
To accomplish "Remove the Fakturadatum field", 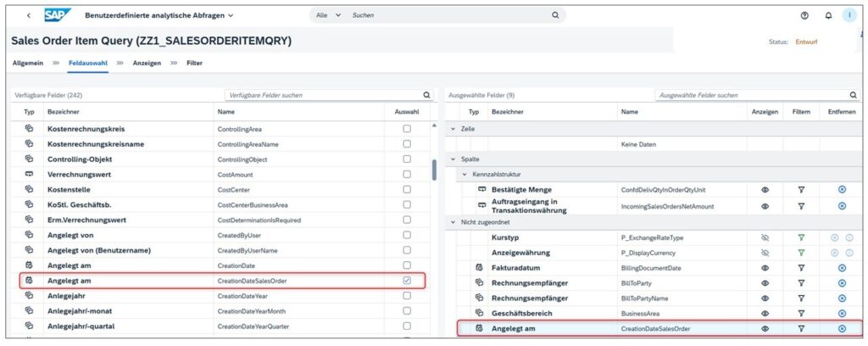I will point(842,268).
